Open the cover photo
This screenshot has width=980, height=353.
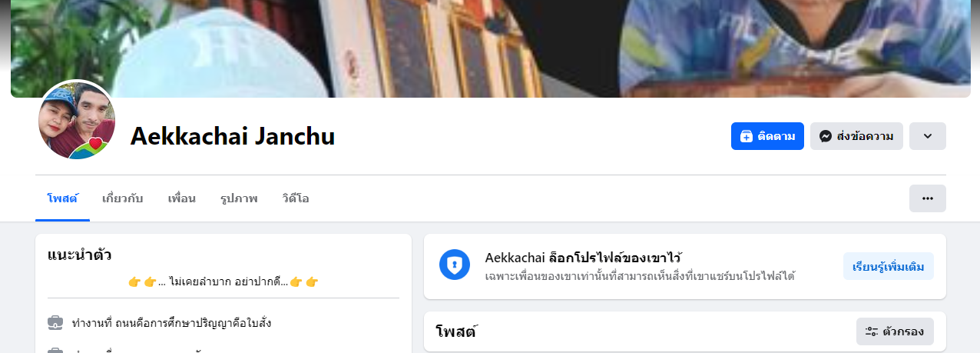[x=490, y=48]
